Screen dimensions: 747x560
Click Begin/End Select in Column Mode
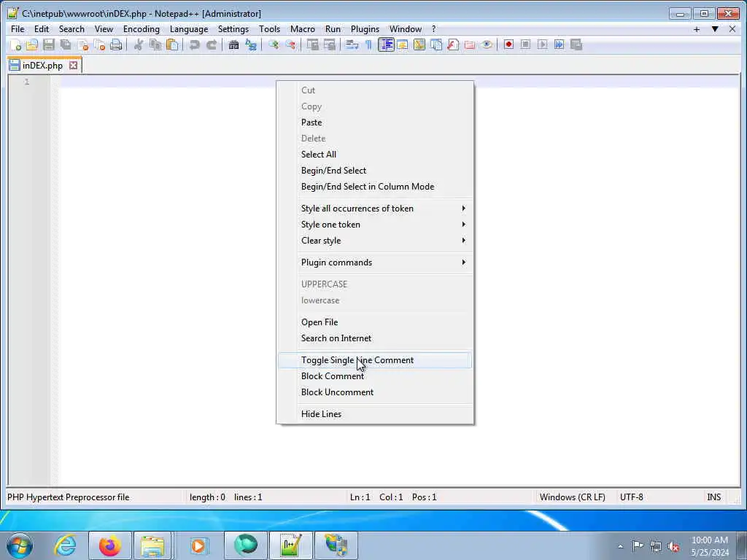click(x=375, y=187)
